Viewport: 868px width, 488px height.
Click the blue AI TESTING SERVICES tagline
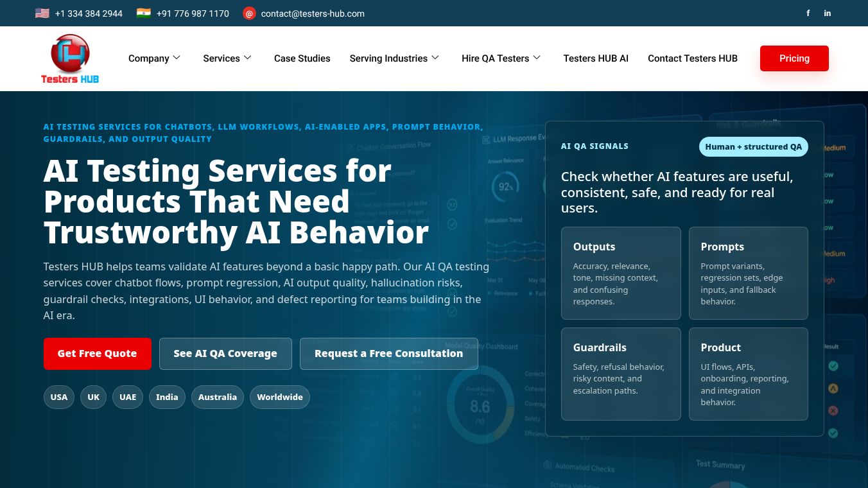[263, 133]
